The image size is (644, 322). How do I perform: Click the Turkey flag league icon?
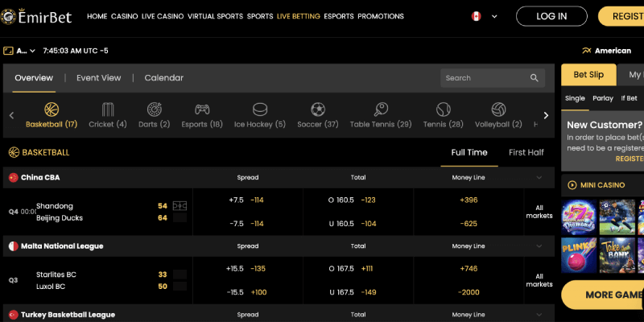point(14,315)
